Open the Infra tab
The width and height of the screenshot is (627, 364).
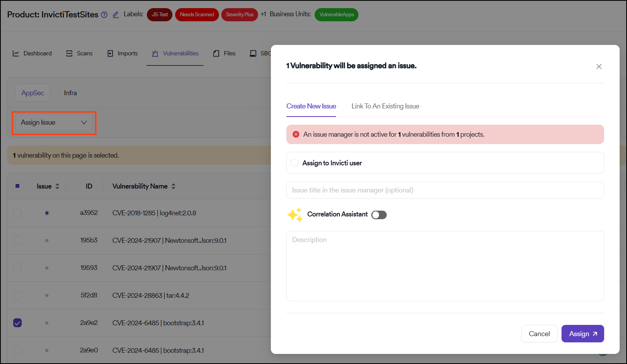(x=70, y=93)
